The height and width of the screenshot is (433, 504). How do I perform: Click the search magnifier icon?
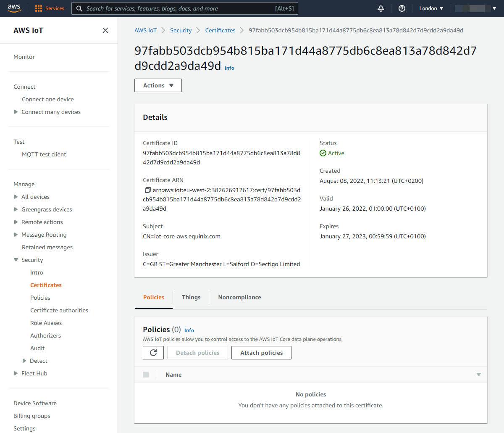coord(79,8)
